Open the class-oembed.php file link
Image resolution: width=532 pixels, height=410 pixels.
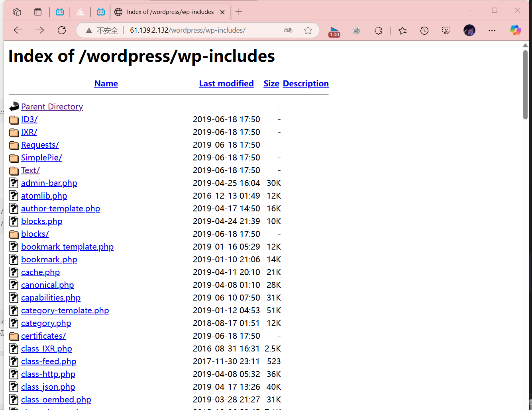[56, 400]
